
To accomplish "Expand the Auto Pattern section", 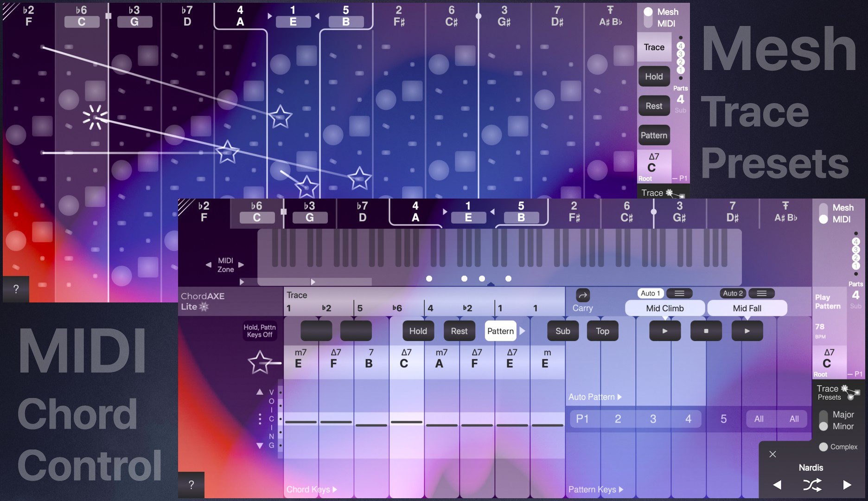I will tap(595, 397).
